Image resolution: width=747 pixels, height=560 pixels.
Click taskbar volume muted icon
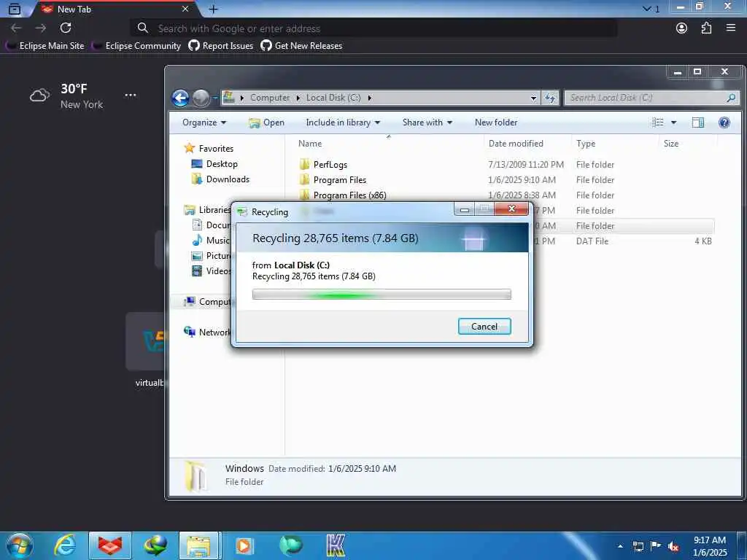click(x=673, y=547)
